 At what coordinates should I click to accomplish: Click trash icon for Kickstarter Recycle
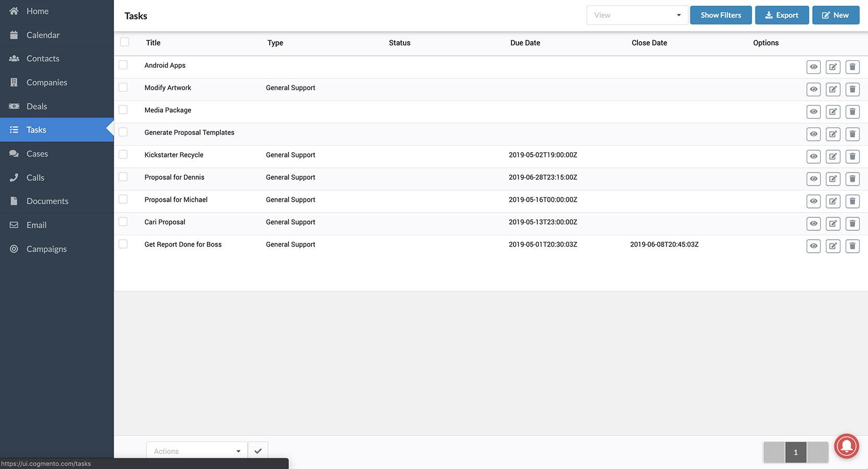tap(852, 156)
